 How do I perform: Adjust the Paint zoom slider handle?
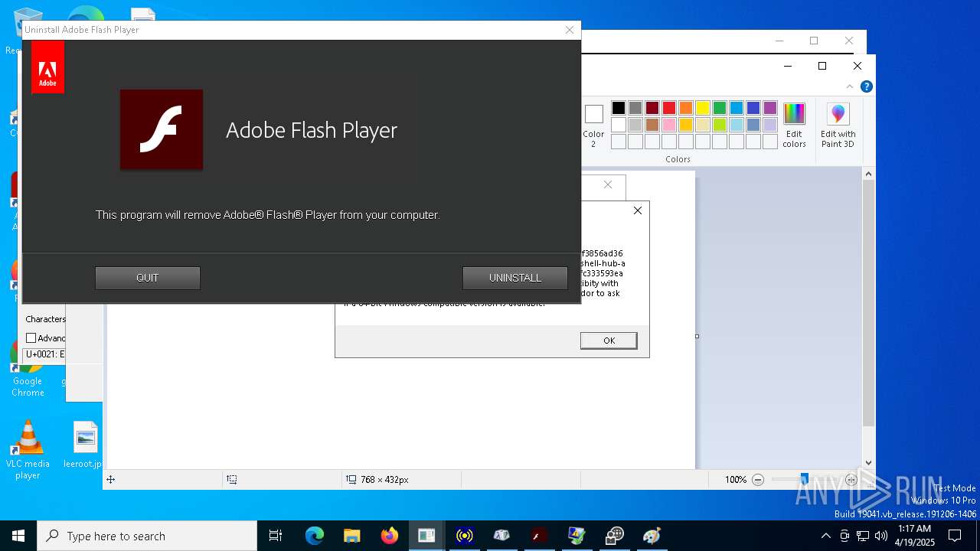pos(804,479)
